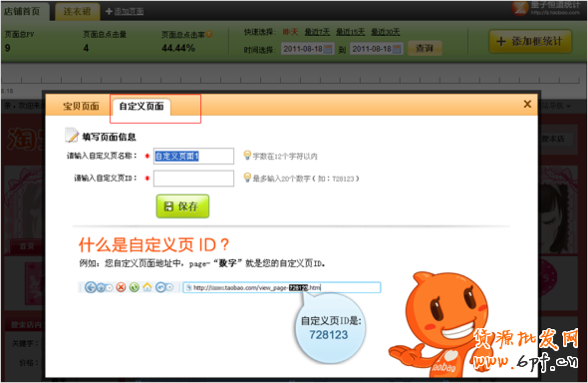Click the 添加框统计 add frame button
This screenshot has height=383, width=588.
pos(530,41)
